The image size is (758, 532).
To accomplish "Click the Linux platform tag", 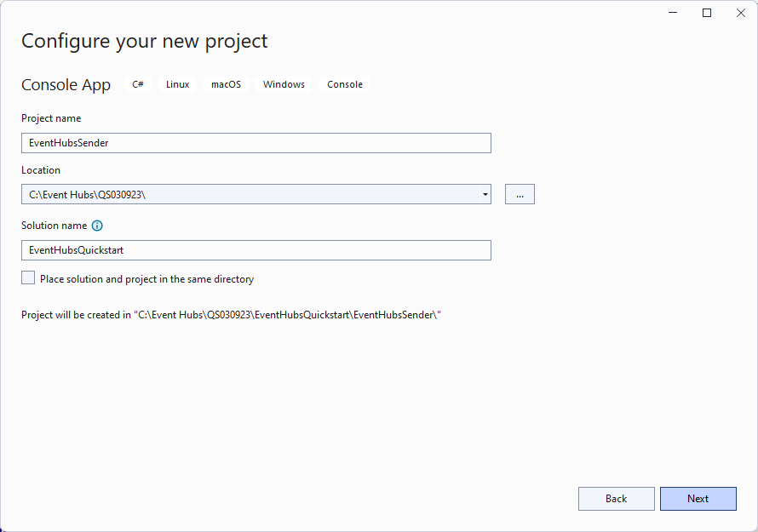I will click(x=178, y=84).
